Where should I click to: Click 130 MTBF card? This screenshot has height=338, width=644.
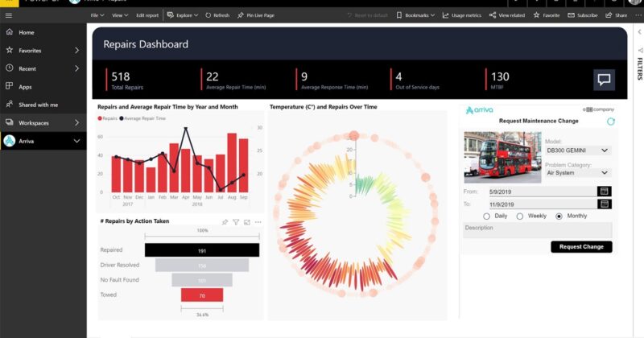click(499, 80)
